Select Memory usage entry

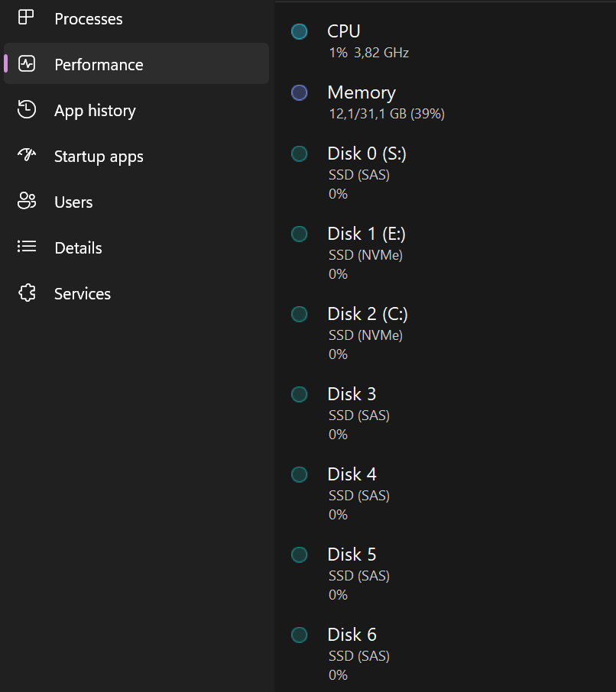pos(361,93)
